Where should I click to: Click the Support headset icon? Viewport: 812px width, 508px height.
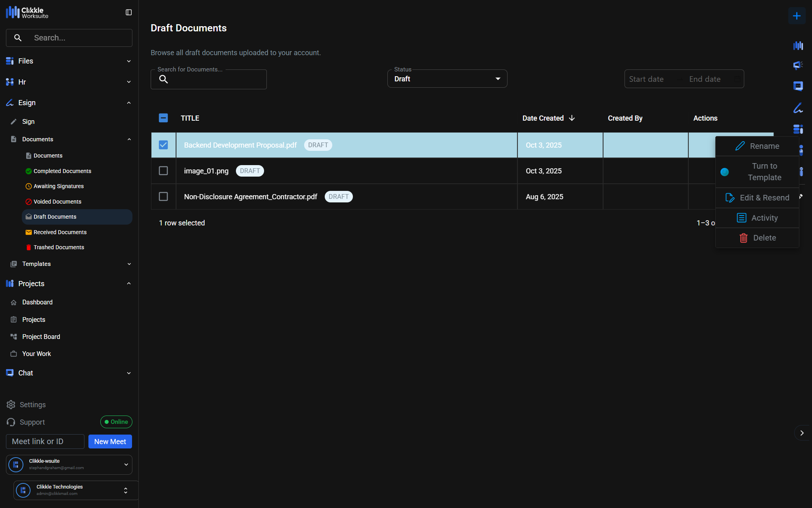pyautogui.click(x=11, y=422)
